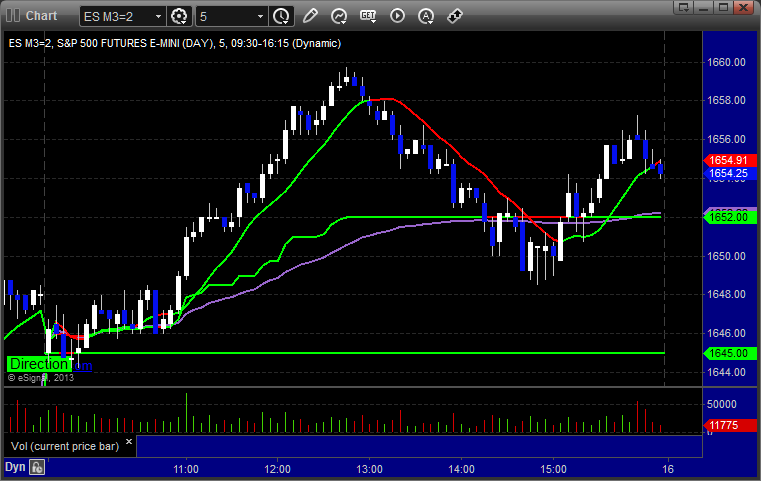Click the 1658.00 price axis label
Viewport: 761px width, 481px height.
726,100
